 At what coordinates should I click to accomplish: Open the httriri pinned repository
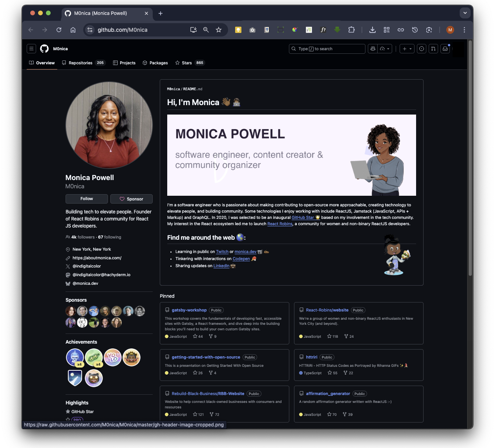pyautogui.click(x=311, y=357)
